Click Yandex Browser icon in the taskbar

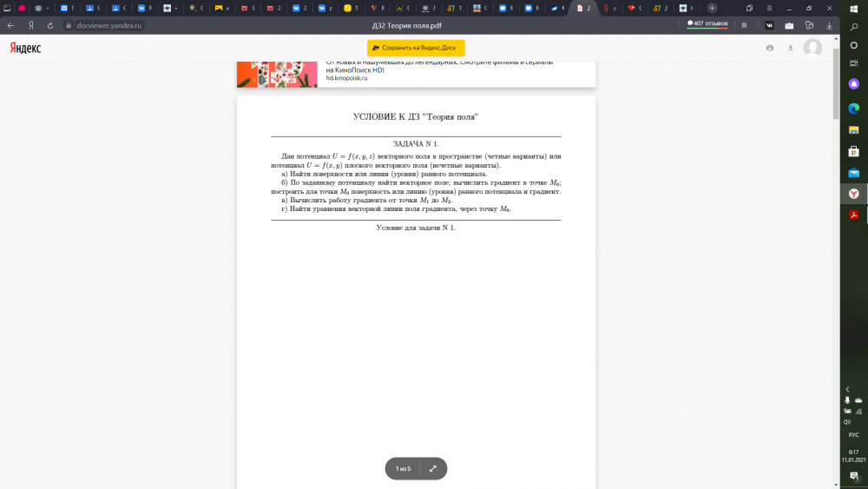(x=853, y=194)
